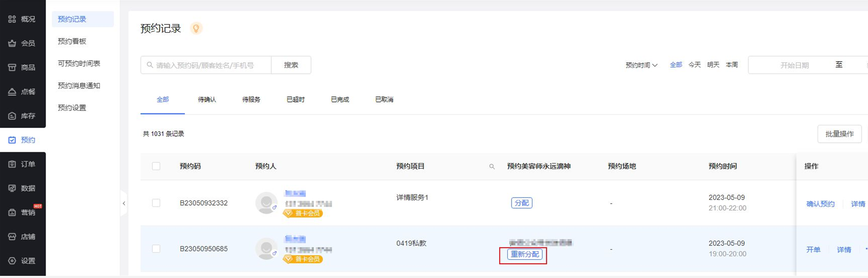
Task: Click the lightbulb tip icon beside 预约记录
Action: (x=196, y=28)
